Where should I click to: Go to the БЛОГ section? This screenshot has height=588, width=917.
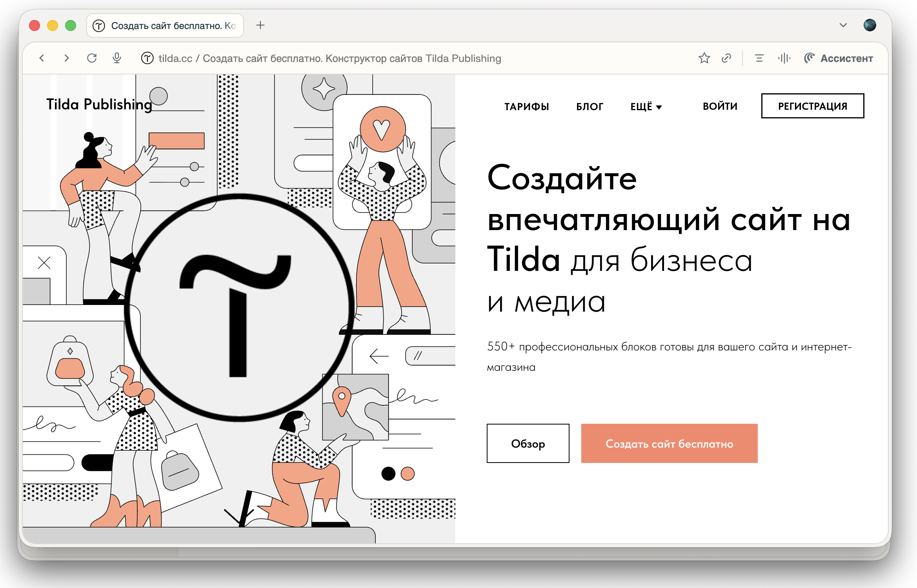589,107
